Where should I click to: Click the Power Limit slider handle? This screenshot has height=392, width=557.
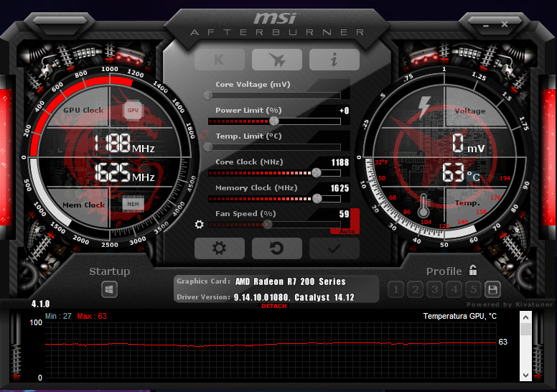click(274, 121)
